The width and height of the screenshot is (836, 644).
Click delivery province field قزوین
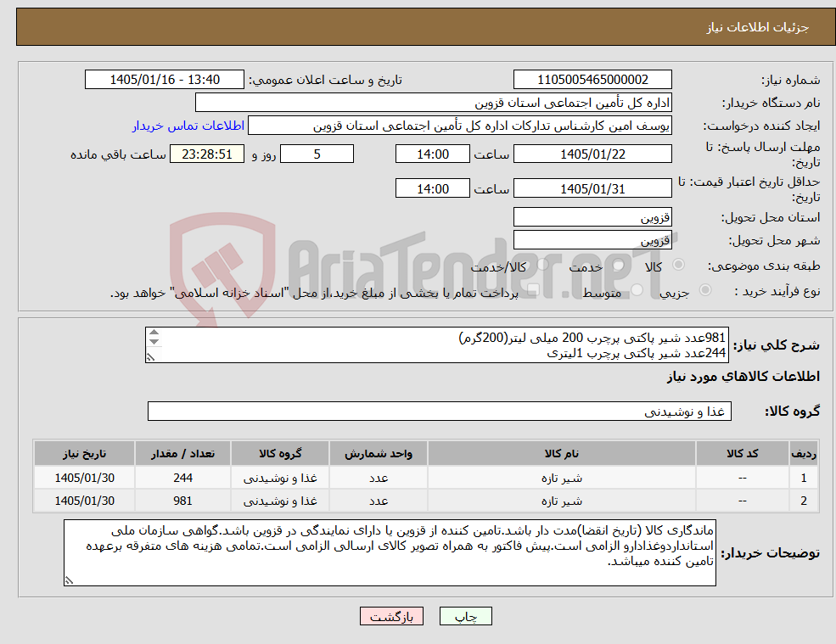point(592,217)
